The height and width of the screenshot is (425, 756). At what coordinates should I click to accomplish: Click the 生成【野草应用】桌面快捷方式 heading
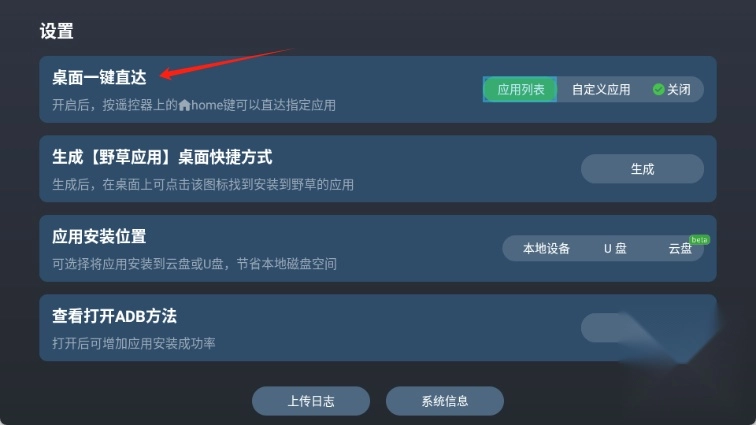tap(162, 157)
